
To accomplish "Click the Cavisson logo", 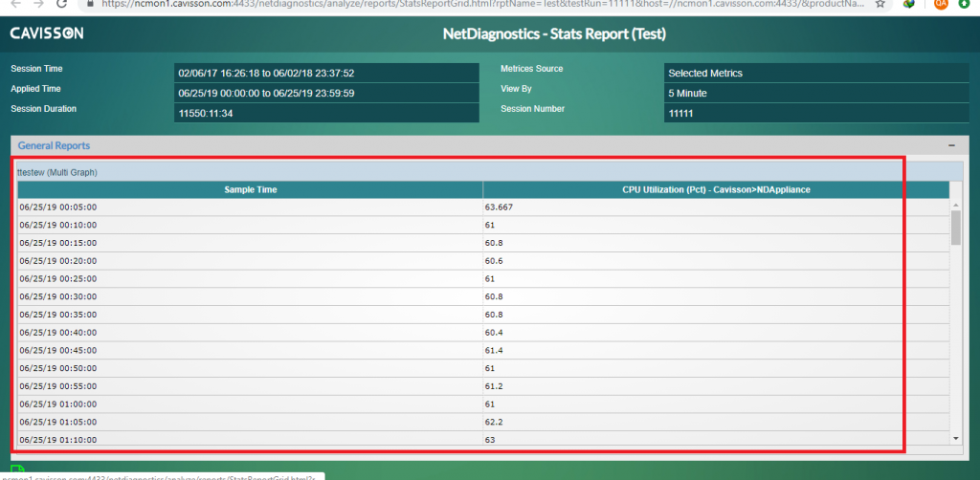I will click(x=47, y=33).
